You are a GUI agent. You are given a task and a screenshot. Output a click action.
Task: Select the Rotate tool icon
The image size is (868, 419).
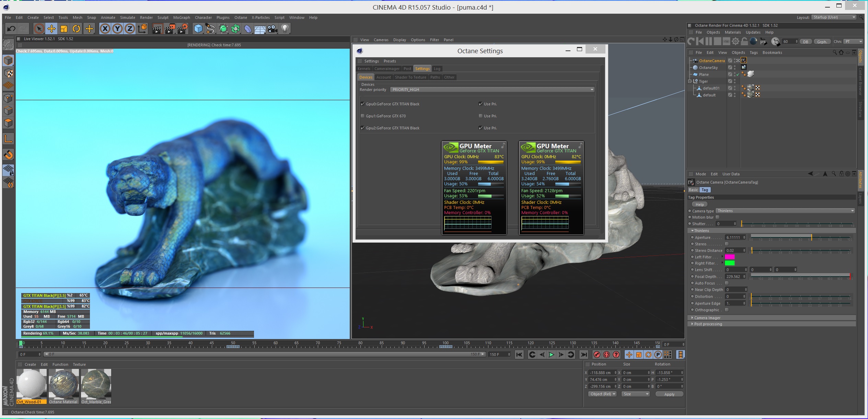point(76,29)
